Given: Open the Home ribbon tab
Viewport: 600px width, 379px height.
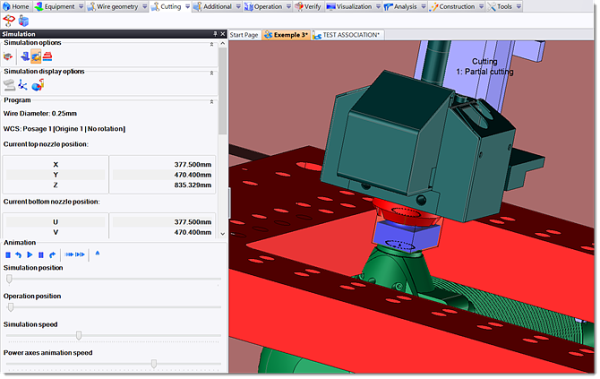Looking at the screenshot, I should [16, 7].
